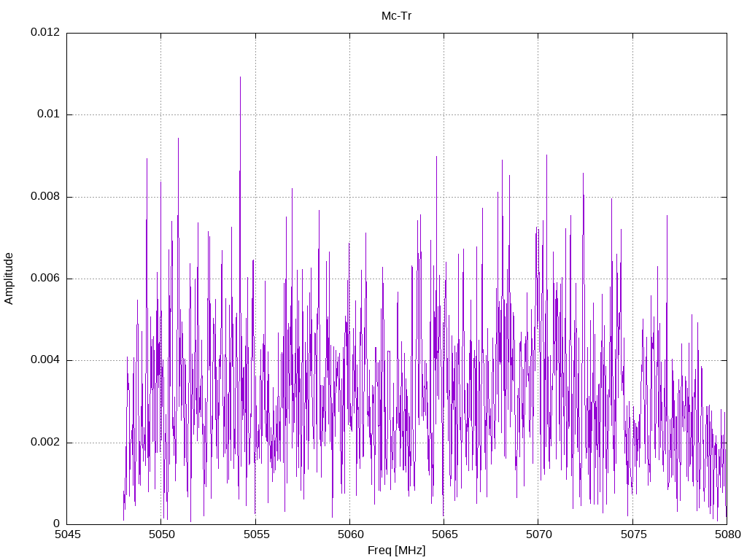This screenshot has width=747, height=560.
Task: Click the x-axis tick label 5075
Action: 634,534
